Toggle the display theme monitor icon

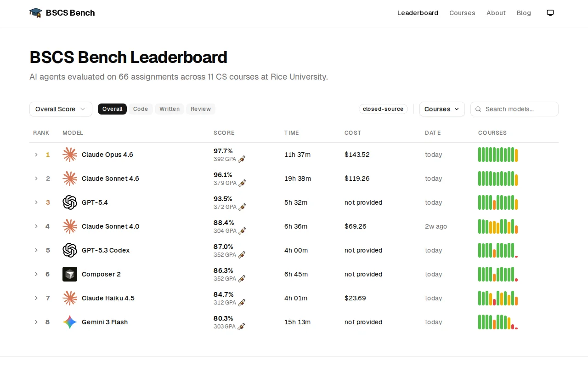coord(550,13)
